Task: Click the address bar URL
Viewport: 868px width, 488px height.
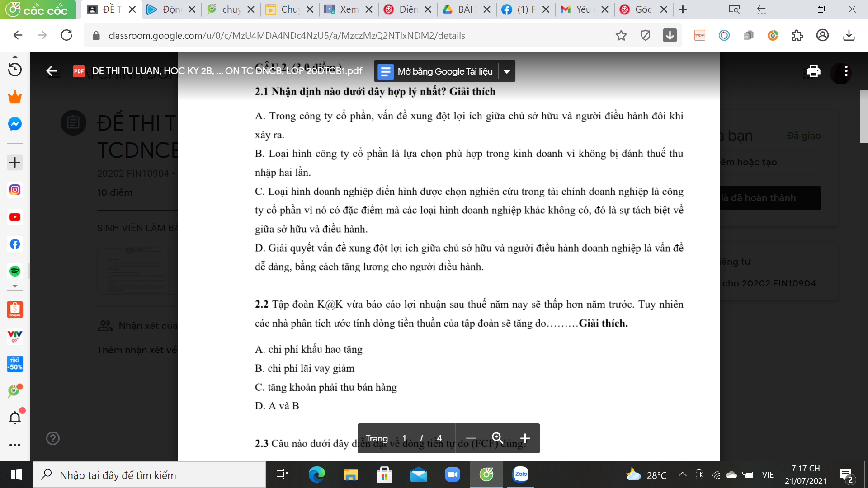Action: 286,36
